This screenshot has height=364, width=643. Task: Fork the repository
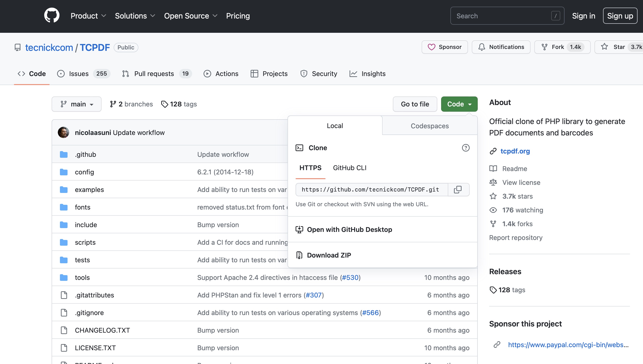coord(562,47)
